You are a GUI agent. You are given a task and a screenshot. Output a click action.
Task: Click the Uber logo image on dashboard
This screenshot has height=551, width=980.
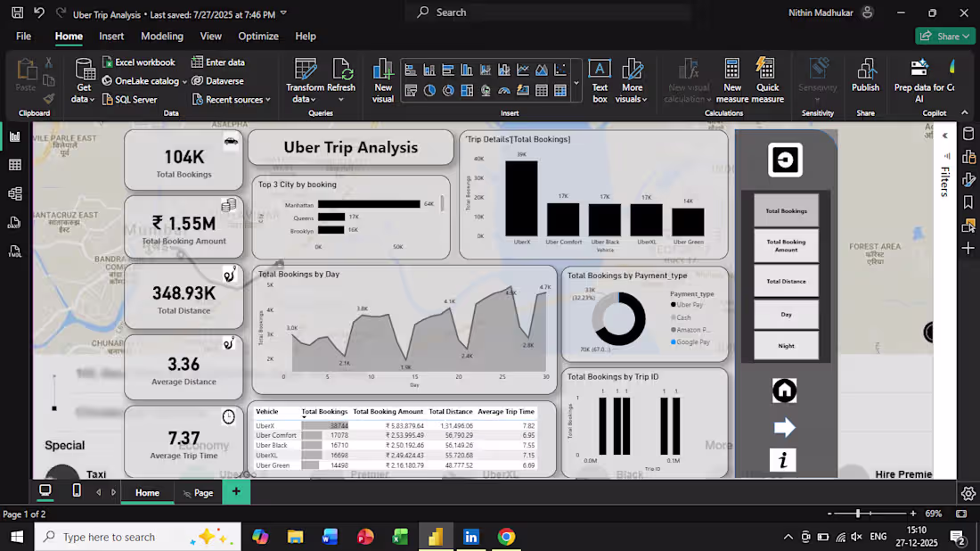[785, 160]
